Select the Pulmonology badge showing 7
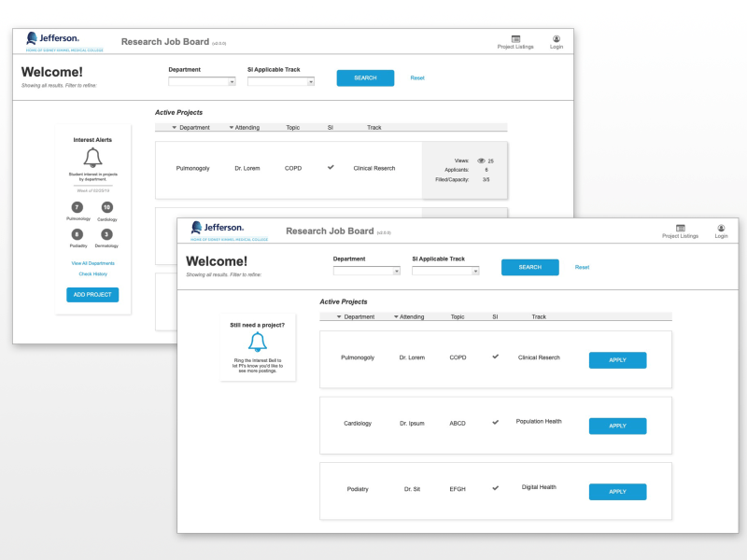Screen dimensions: 747x560 (x=78, y=207)
